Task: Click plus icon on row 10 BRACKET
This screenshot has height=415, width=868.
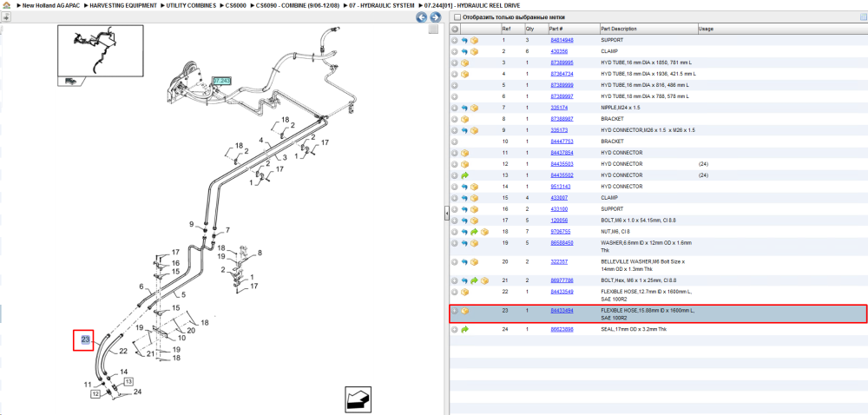Action: 455,142
